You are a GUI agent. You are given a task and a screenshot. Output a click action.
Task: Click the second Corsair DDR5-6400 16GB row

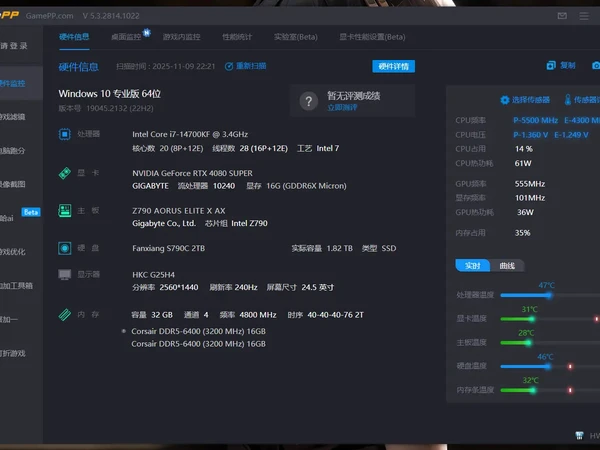[199, 344]
